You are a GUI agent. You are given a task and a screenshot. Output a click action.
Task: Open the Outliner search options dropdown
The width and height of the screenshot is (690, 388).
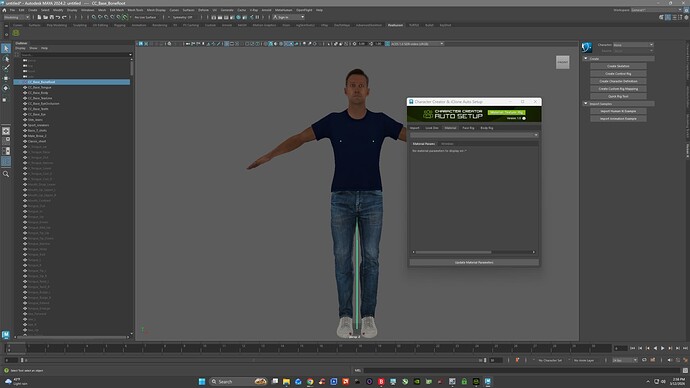click(130, 55)
